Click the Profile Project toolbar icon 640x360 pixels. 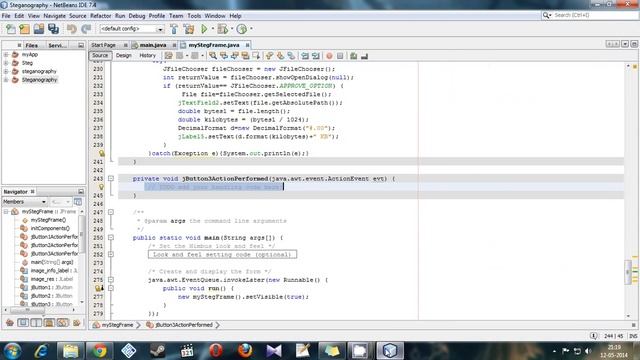[x=242, y=29]
